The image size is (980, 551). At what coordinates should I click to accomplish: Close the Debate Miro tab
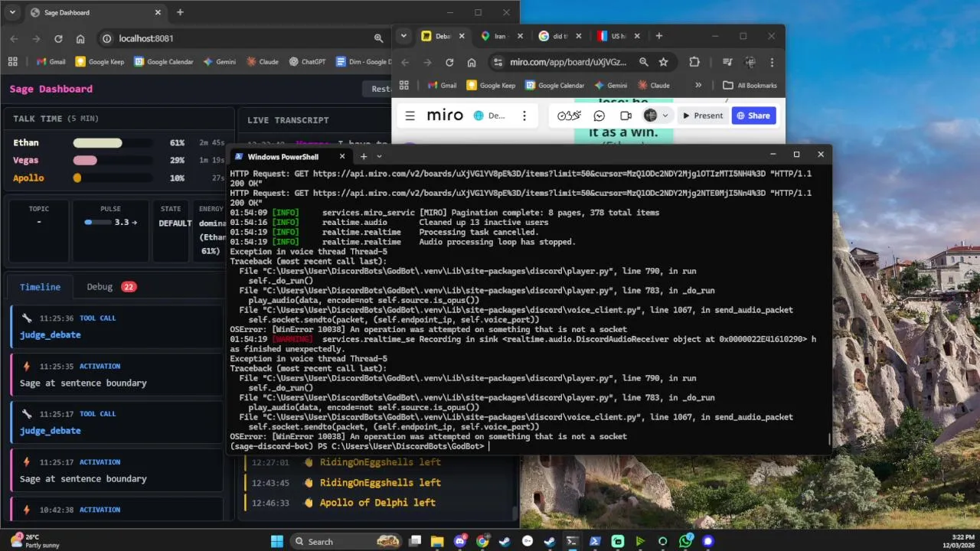tap(462, 36)
